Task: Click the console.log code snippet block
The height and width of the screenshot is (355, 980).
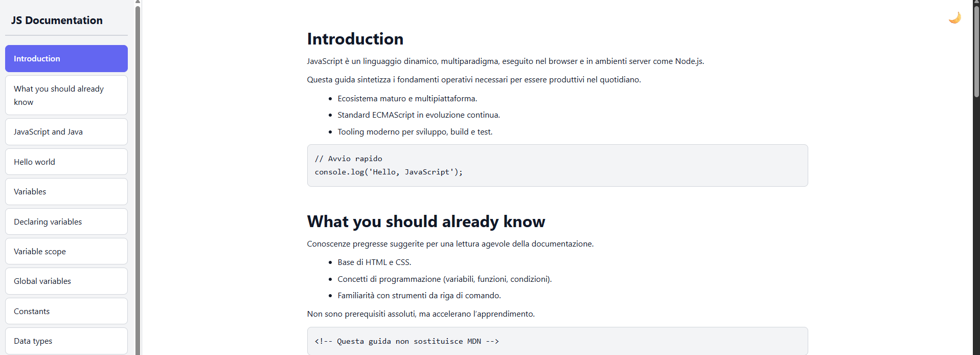Action: pos(557,165)
